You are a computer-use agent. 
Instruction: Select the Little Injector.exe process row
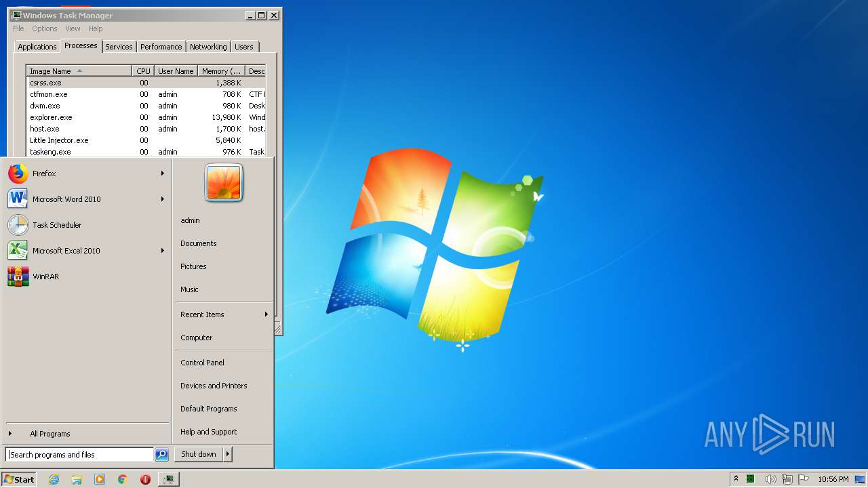[x=146, y=140]
